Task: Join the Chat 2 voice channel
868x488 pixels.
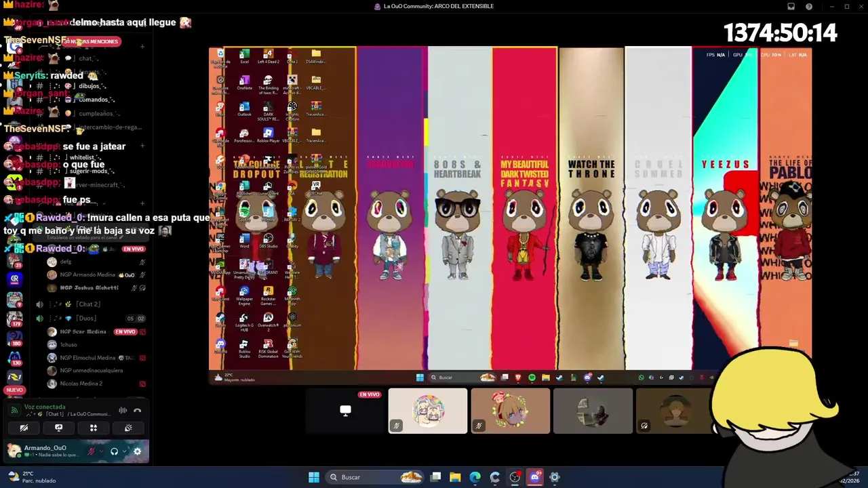Action: click(x=88, y=304)
